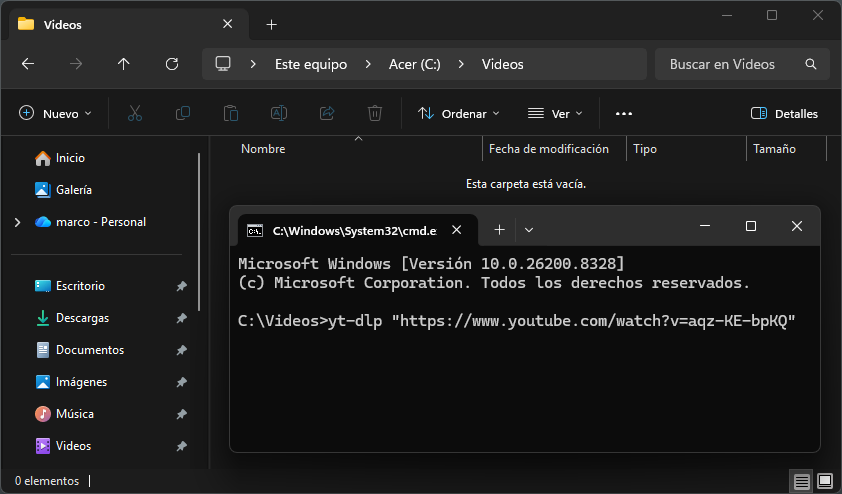Open Videos in the sidebar

tap(73, 446)
